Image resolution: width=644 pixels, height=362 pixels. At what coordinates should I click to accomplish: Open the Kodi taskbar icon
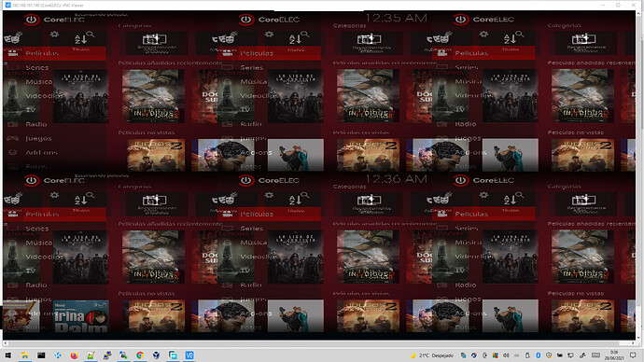coord(58,355)
